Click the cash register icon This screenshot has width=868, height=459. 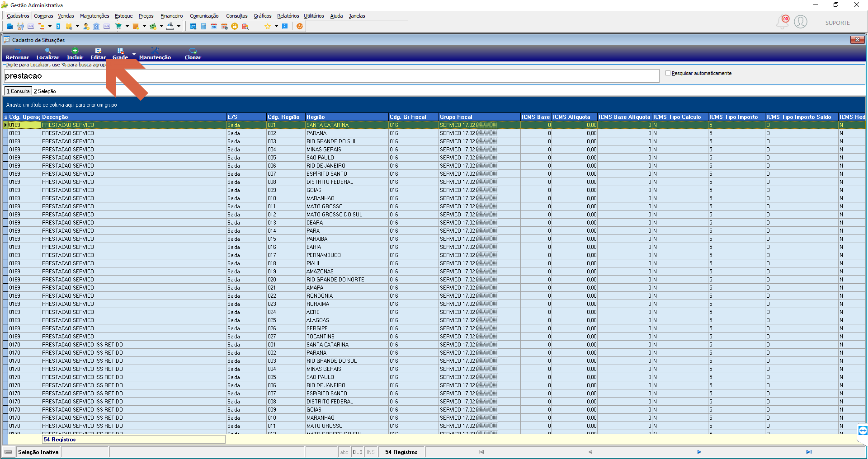coord(170,26)
